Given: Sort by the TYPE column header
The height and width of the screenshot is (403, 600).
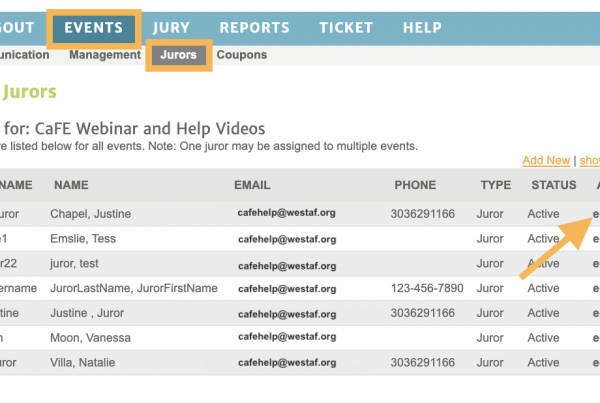Looking at the screenshot, I should [496, 185].
